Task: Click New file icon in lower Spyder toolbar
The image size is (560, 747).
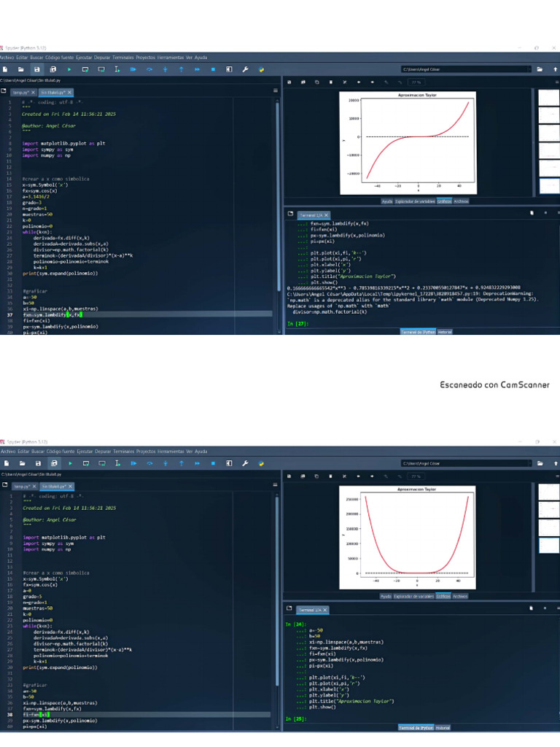Action: [4, 463]
